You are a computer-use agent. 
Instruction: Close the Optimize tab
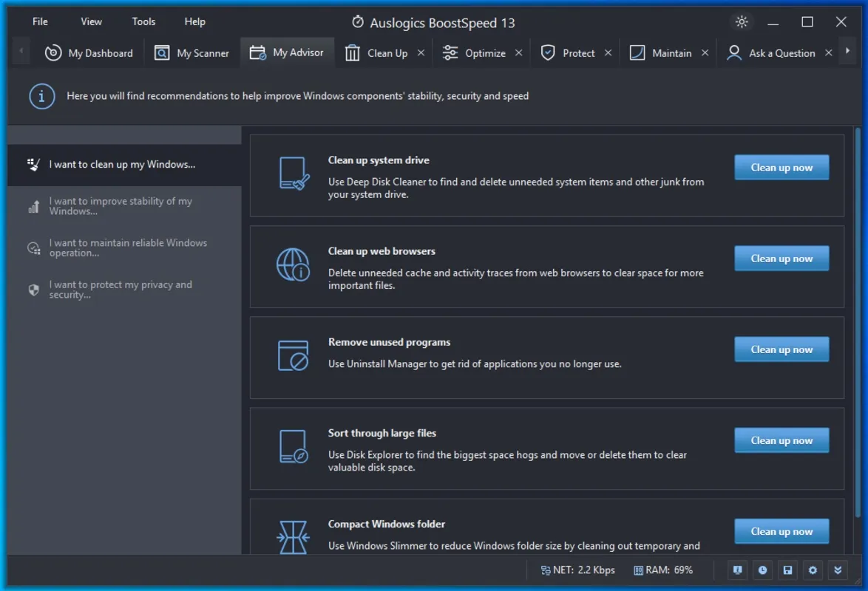tap(519, 52)
